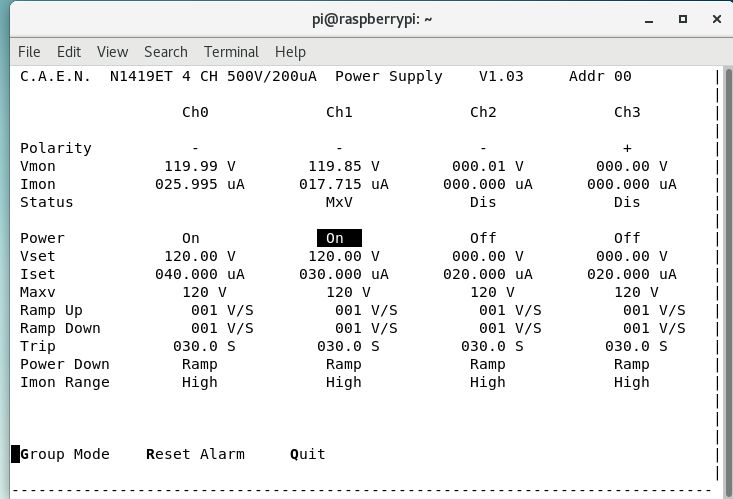Select Group Mode option
The height and width of the screenshot is (499, 733).
coord(65,454)
